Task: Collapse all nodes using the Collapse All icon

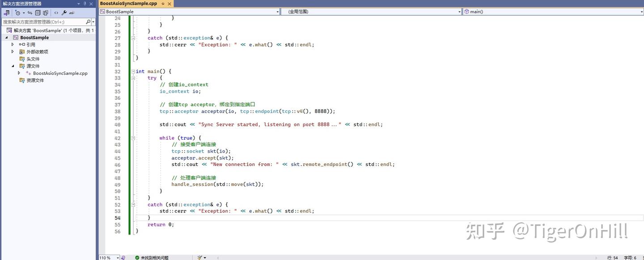Action: 38,13
